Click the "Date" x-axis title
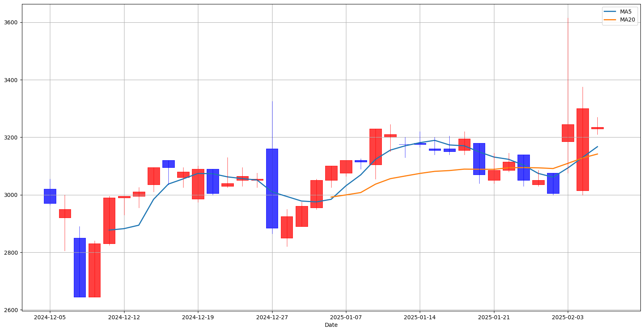This screenshot has height=332, width=644. (x=331, y=325)
